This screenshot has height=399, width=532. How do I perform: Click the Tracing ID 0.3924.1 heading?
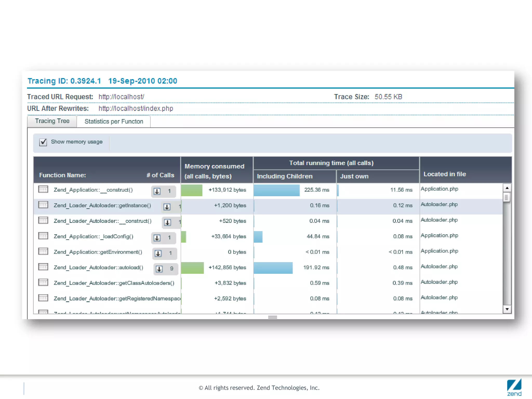click(x=64, y=81)
